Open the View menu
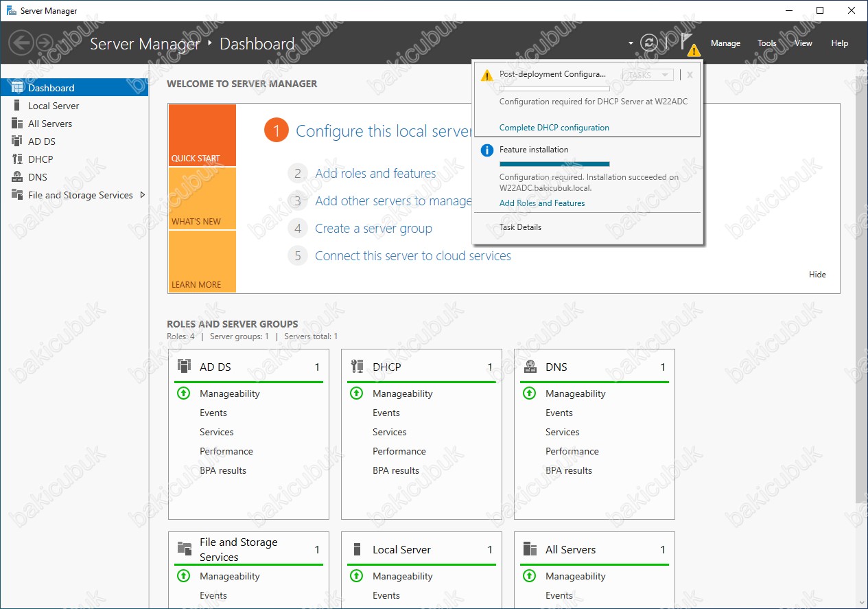Image resolution: width=868 pixels, height=609 pixels. [x=804, y=43]
